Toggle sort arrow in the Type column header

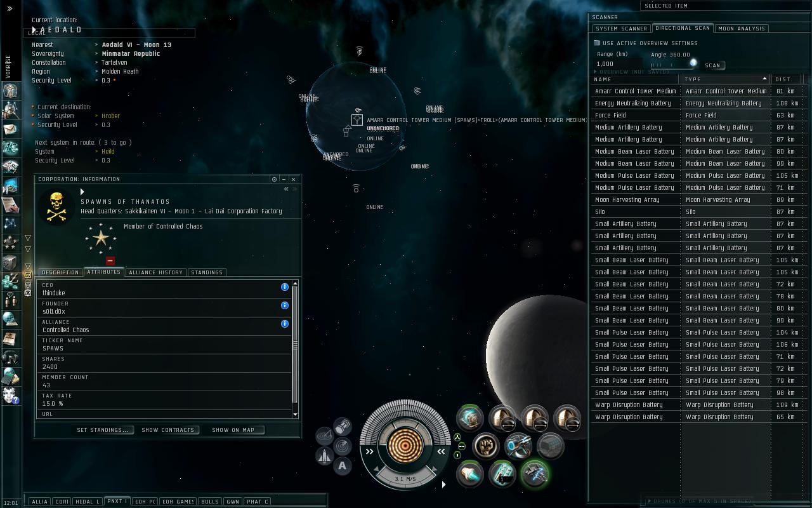coord(764,79)
